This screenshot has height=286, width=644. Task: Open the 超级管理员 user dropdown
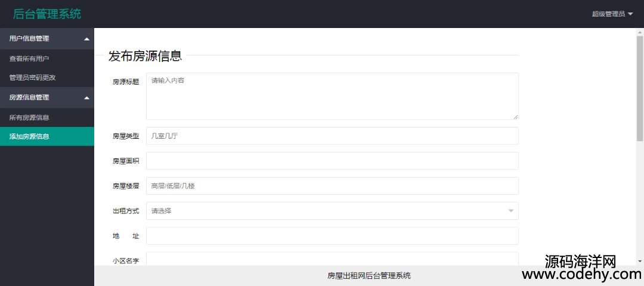(x=612, y=14)
